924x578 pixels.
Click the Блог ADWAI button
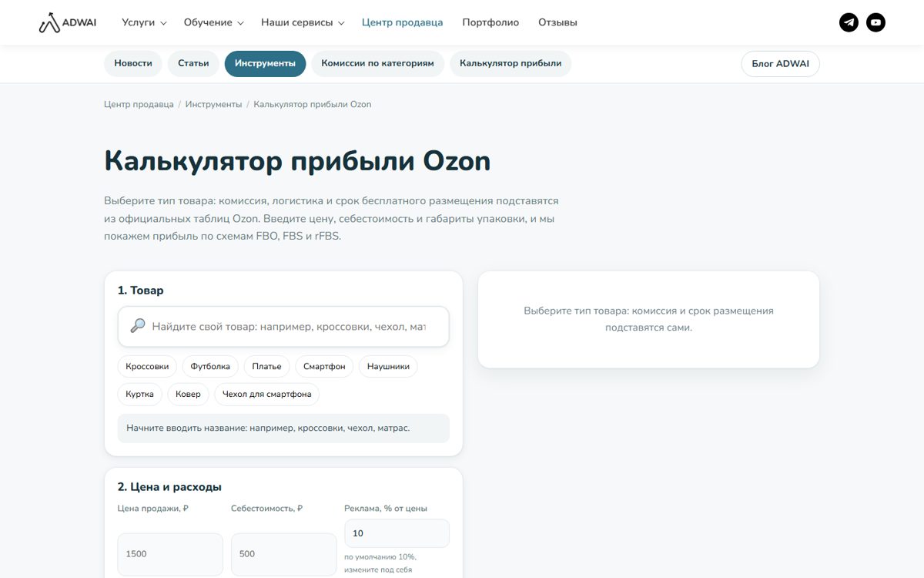click(780, 64)
